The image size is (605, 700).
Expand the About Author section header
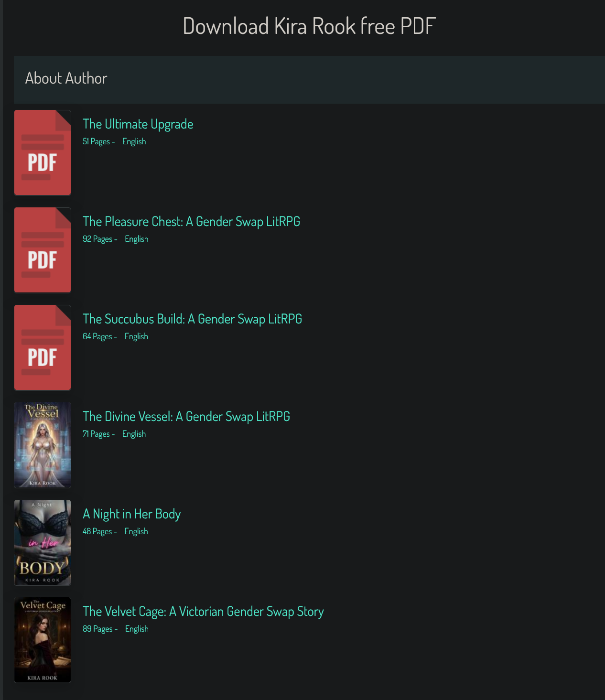point(309,79)
